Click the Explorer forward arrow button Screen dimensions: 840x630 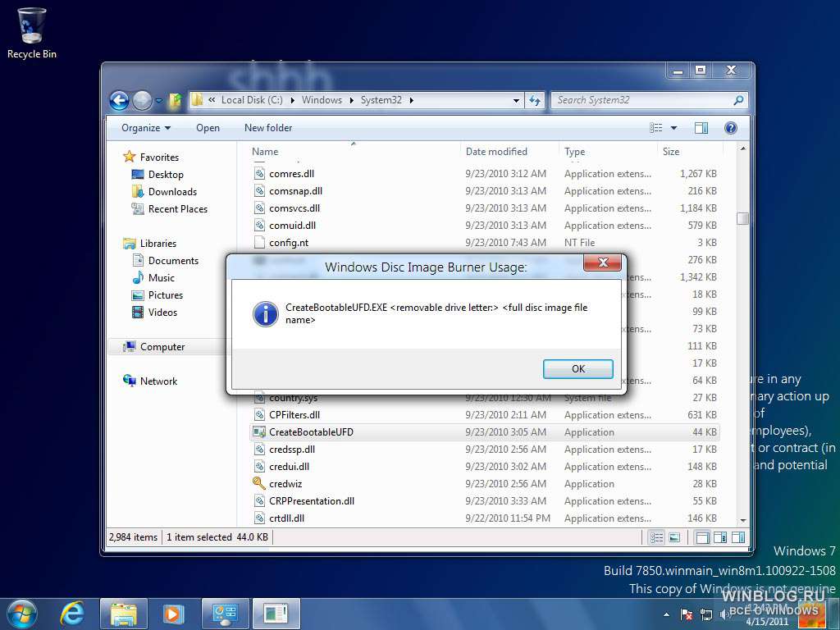(142, 100)
